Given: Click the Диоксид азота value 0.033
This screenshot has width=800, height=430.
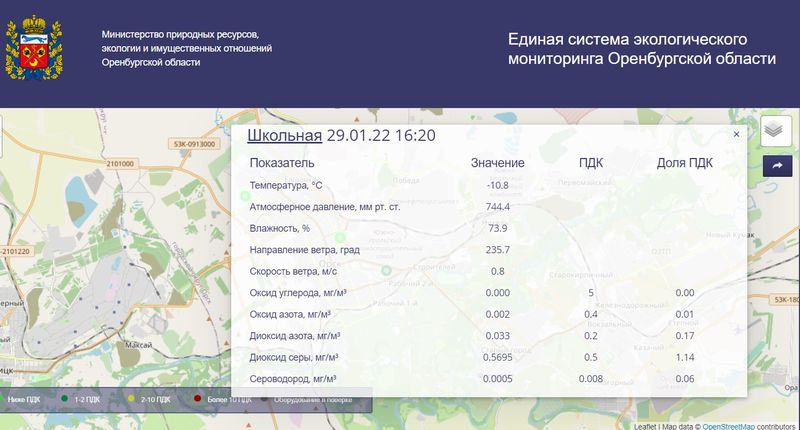Looking at the screenshot, I should 497,336.
